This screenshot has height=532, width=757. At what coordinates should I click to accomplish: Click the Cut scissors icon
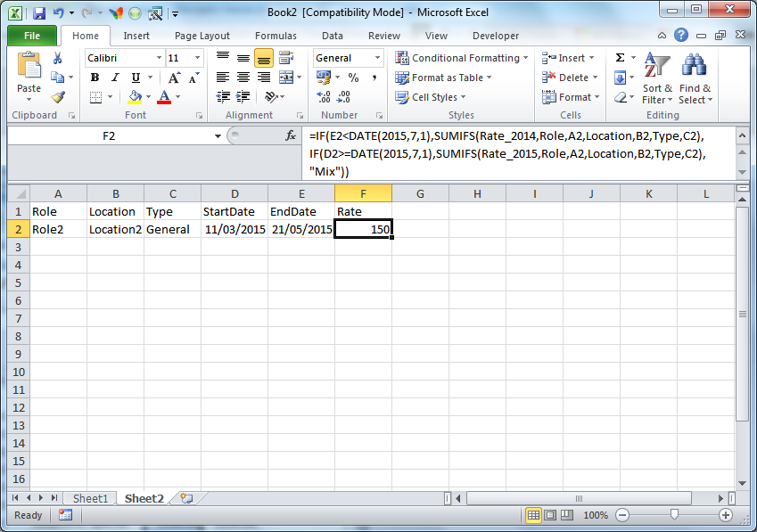(x=57, y=58)
